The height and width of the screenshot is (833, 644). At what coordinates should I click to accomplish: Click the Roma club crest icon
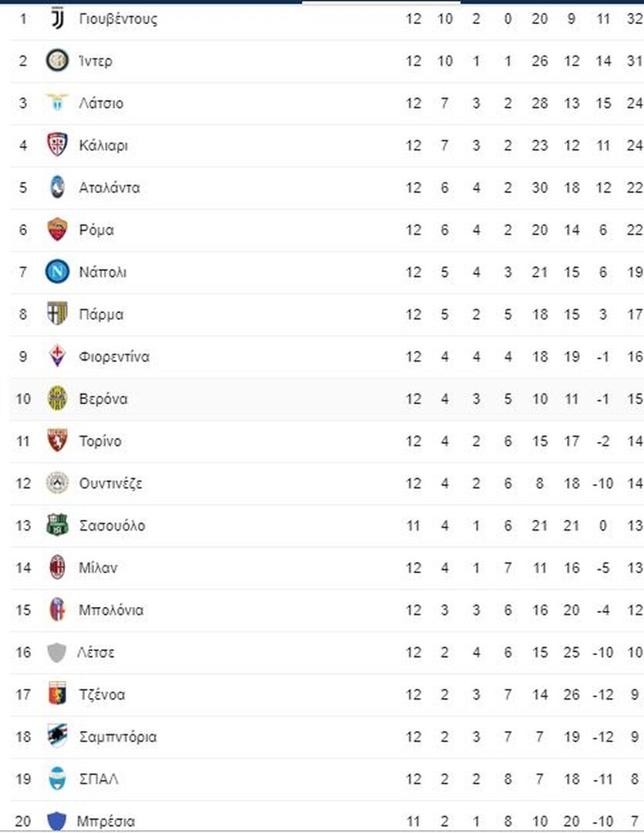pyautogui.click(x=57, y=230)
